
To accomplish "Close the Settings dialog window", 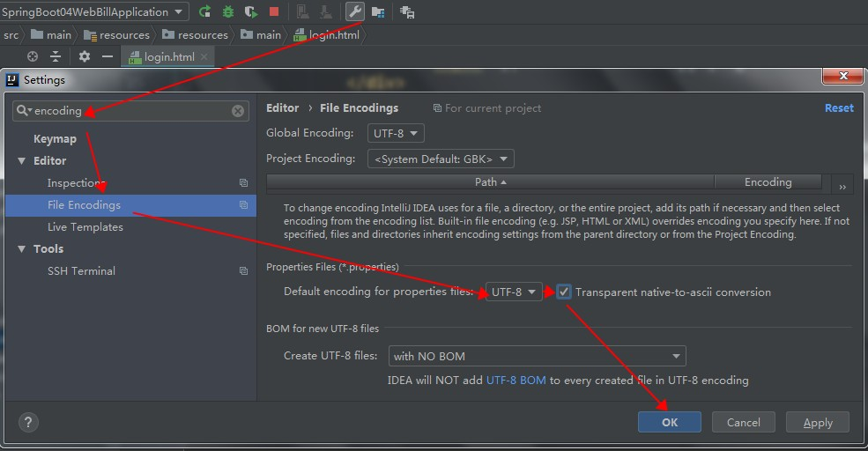I will [x=842, y=76].
